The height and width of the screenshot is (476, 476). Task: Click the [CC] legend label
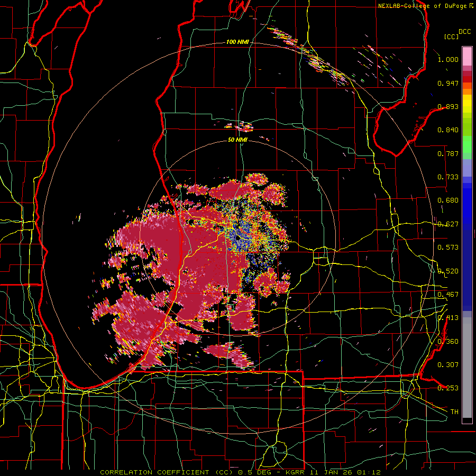(x=452, y=37)
